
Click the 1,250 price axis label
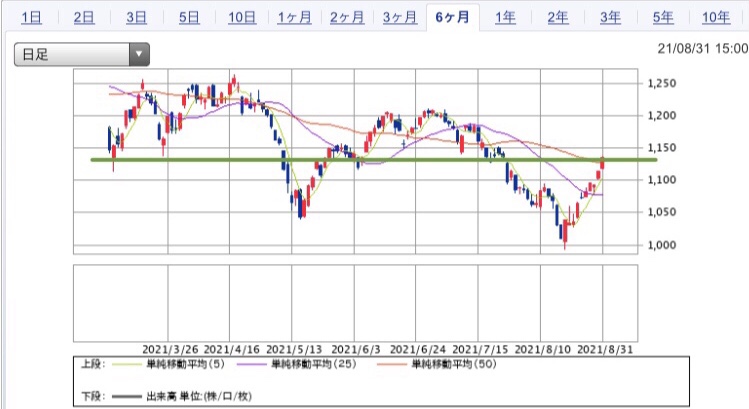(662, 84)
